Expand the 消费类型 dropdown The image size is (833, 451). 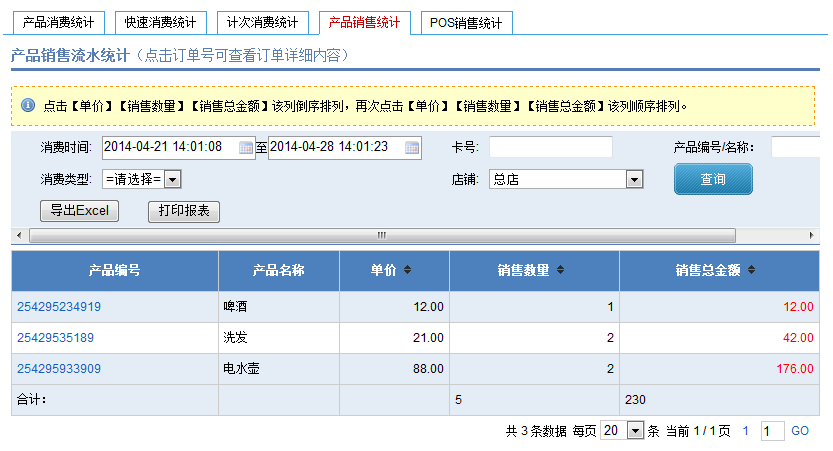pyautogui.click(x=172, y=179)
